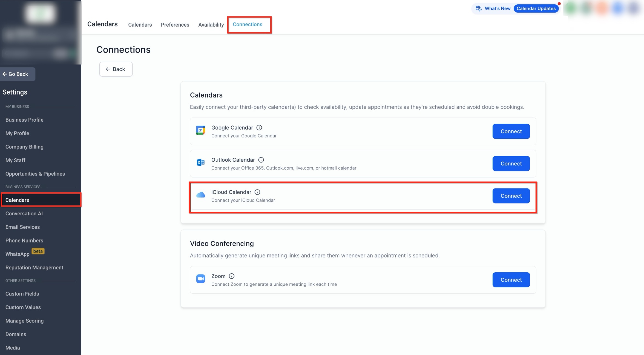Connect iCloud Calendar
The height and width of the screenshot is (355, 644).
click(511, 196)
